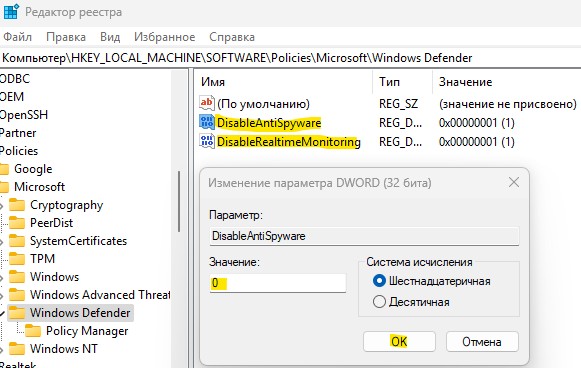Select the TPM key label
The height and width of the screenshot is (368, 581).
click(x=42, y=259)
